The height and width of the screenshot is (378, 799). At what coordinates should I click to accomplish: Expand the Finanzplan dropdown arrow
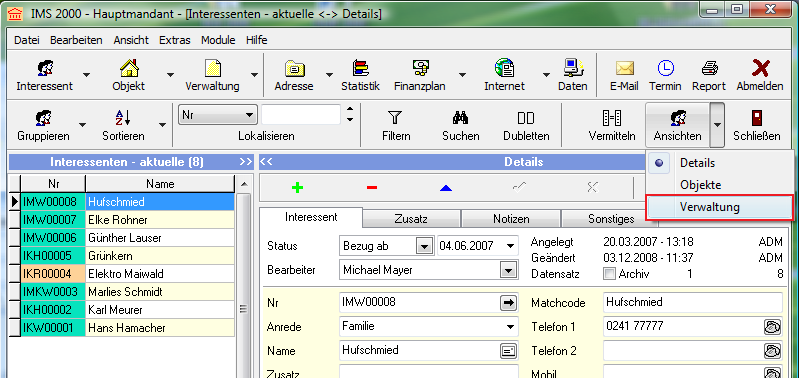tap(462, 75)
